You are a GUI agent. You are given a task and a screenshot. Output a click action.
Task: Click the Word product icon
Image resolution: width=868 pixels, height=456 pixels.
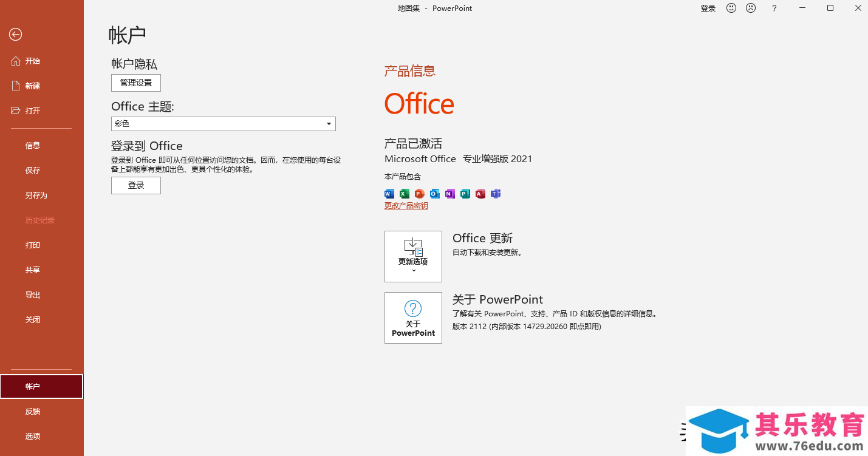[389, 194]
